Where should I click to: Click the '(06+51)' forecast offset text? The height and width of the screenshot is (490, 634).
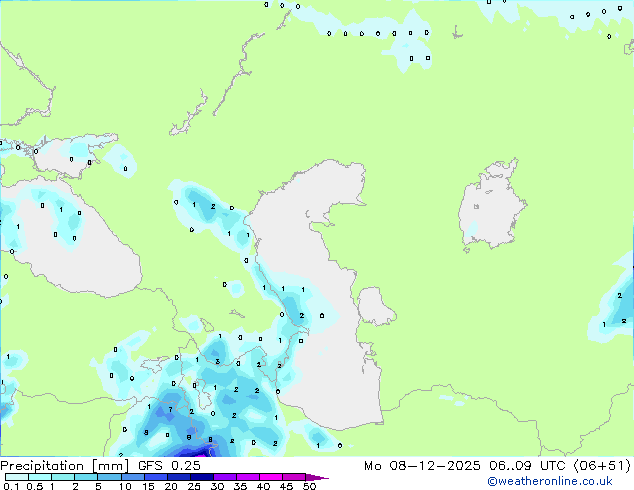(x=602, y=466)
